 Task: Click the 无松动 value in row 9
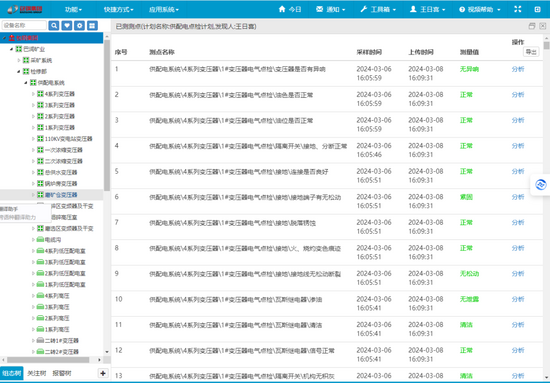[x=469, y=274]
